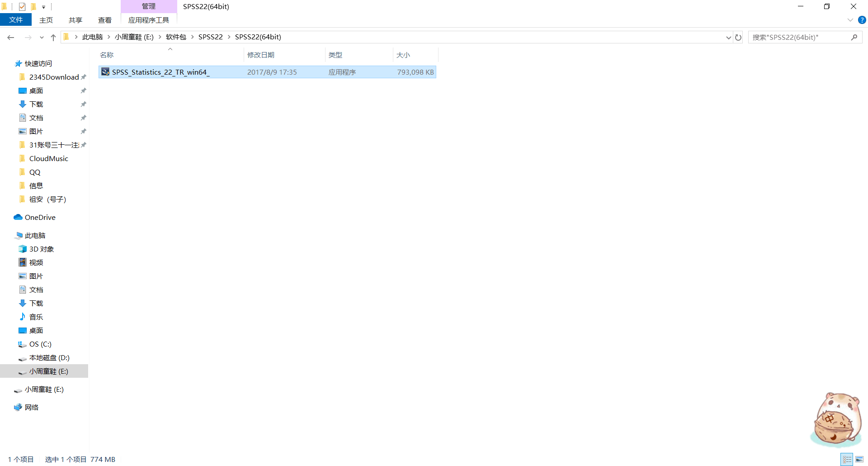
Task: Click the search magnifier icon
Action: tap(854, 37)
